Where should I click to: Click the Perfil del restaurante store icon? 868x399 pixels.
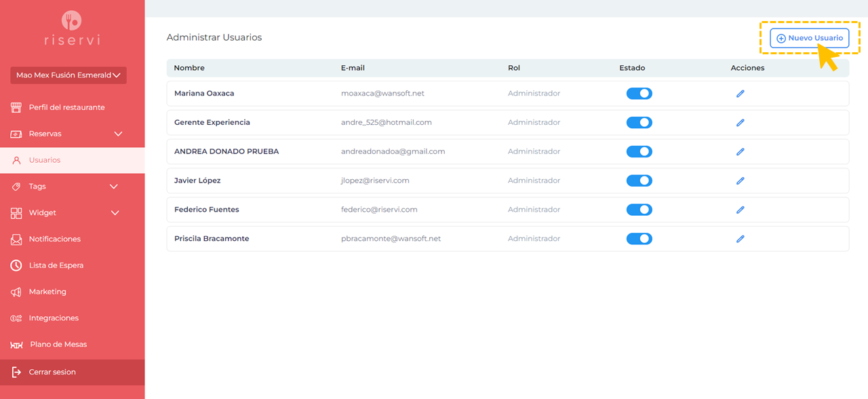[x=16, y=107]
